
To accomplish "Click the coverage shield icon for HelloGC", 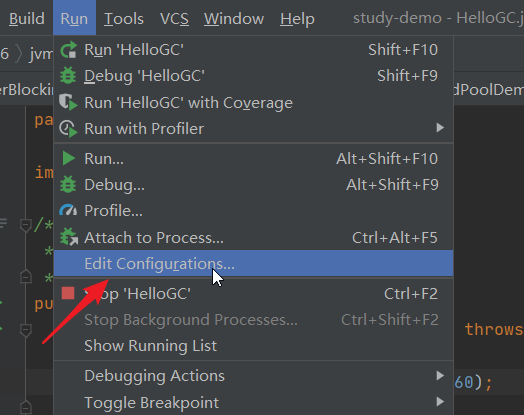I will 68,102.
